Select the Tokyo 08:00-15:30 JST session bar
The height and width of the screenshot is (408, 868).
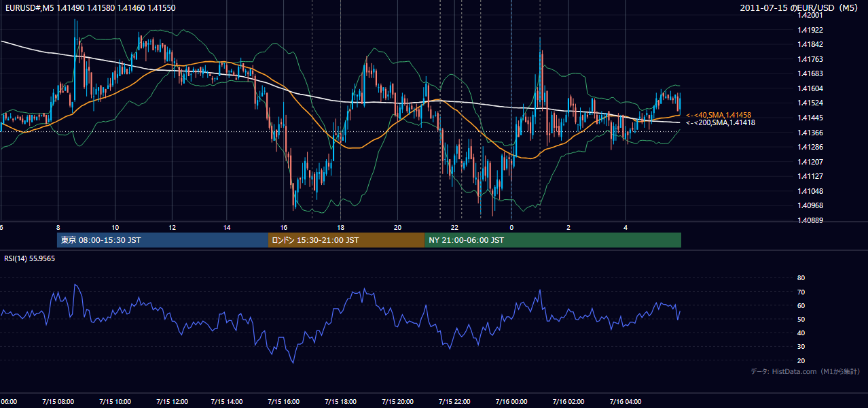(163, 240)
